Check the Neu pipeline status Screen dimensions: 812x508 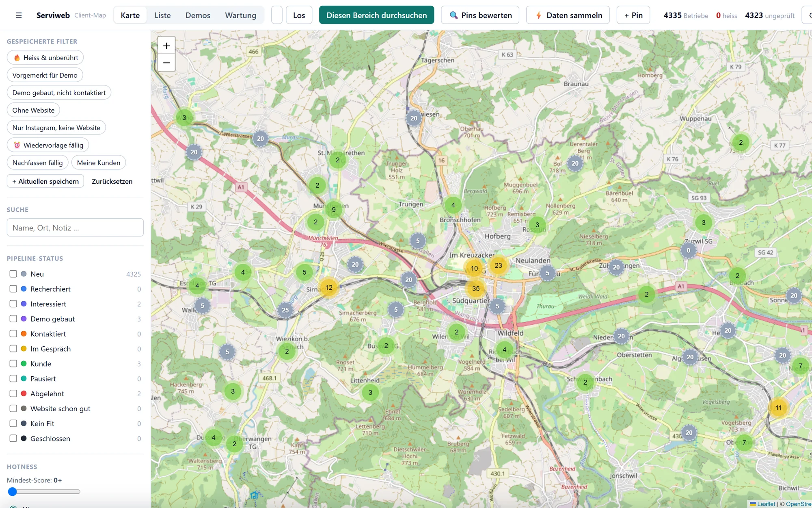click(x=13, y=274)
